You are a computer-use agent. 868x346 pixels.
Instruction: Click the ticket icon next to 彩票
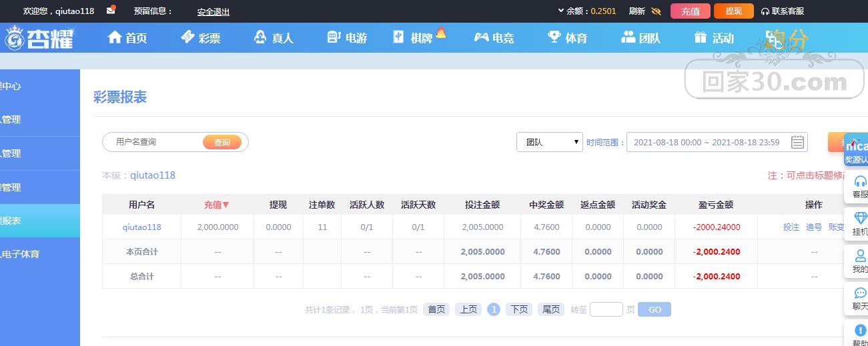187,37
